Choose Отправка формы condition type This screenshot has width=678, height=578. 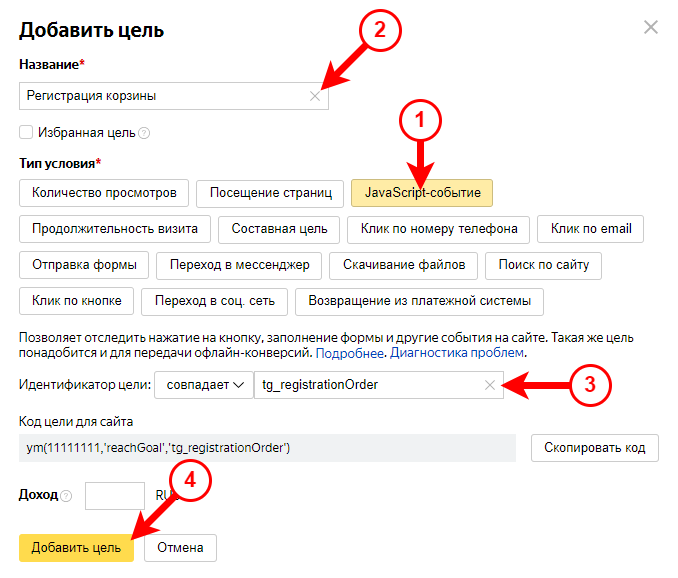pyautogui.click(x=84, y=265)
